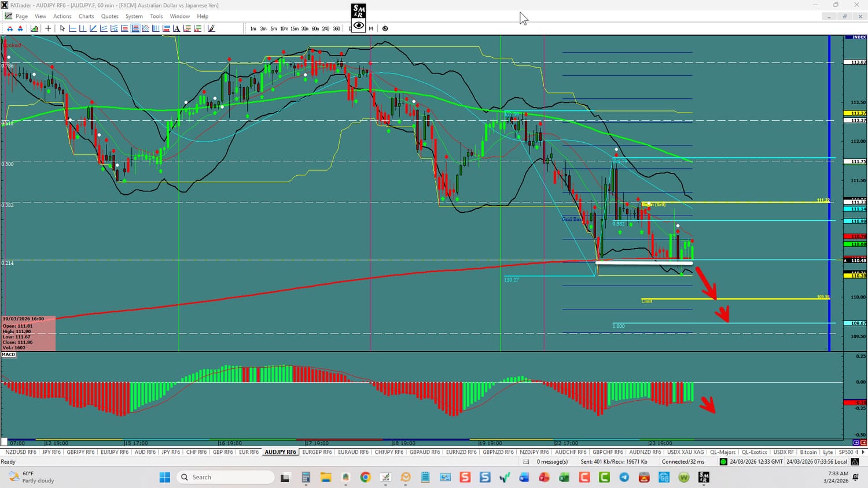
Task: Click the pencil drawing tool icon
Action: click(211, 28)
